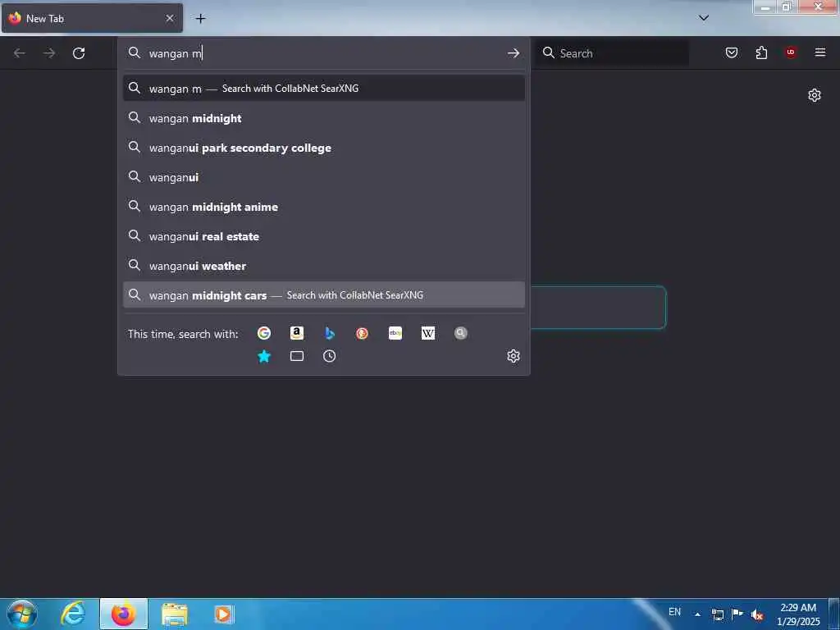Screen dimensions: 840x630
Task: Open Windows Explorer folder on taskbar
Action: [x=175, y=614]
